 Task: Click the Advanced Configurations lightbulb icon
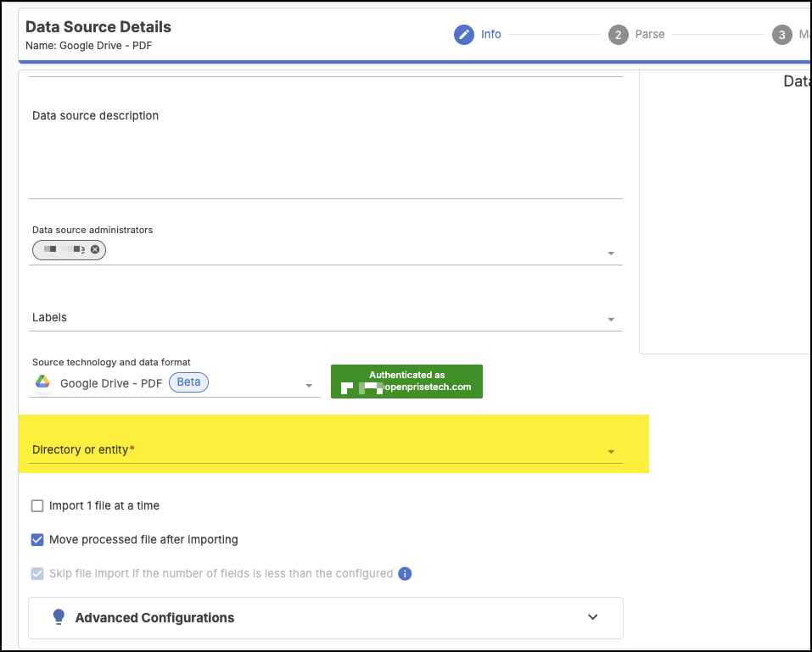point(59,616)
